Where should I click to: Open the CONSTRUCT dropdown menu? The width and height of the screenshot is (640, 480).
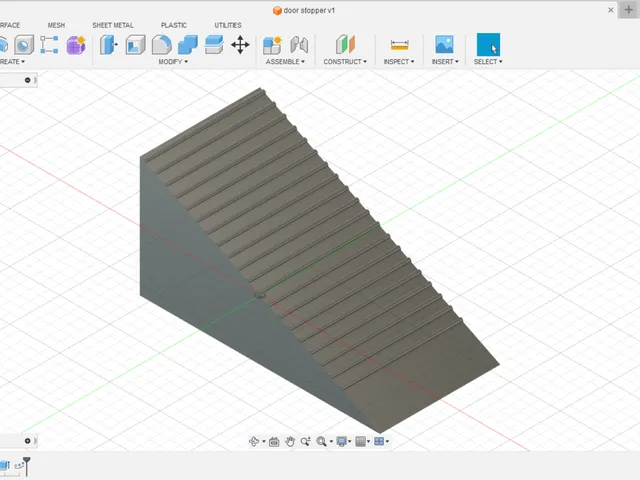point(345,62)
